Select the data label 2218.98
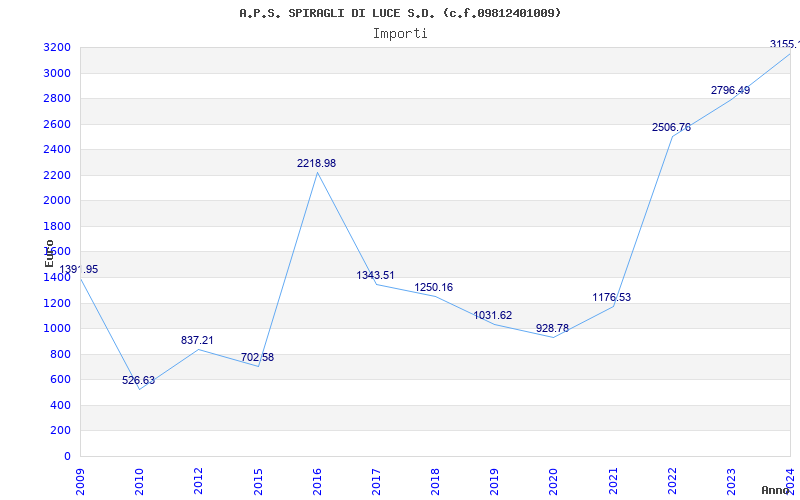This screenshot has width=800, height=500. pyautogui.click(x=316, y=163)
